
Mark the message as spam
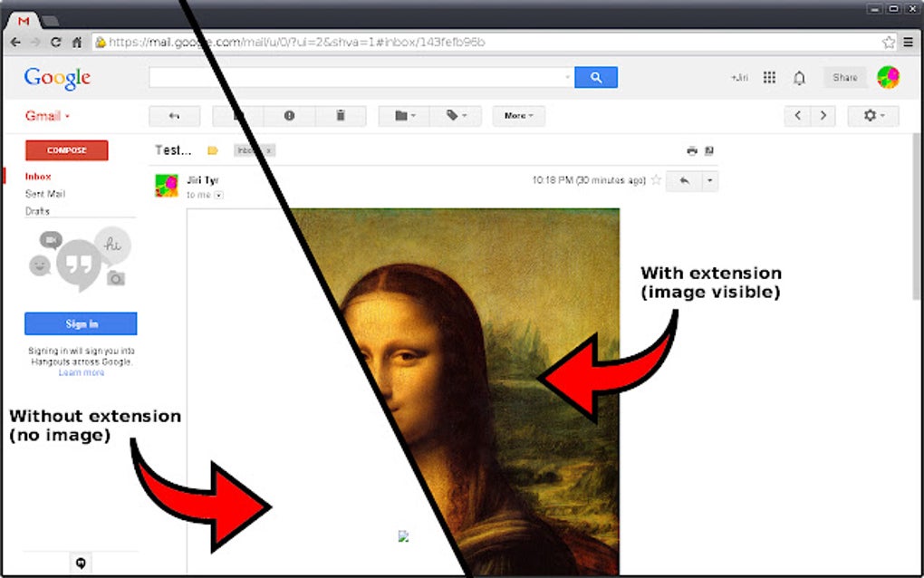point(288,116)
